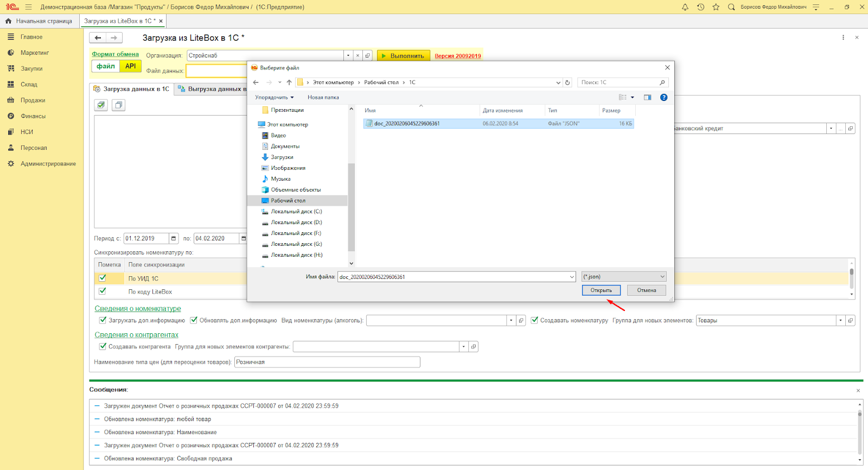
Task: Open global search magnifier icon
Action: pos(731,7)
